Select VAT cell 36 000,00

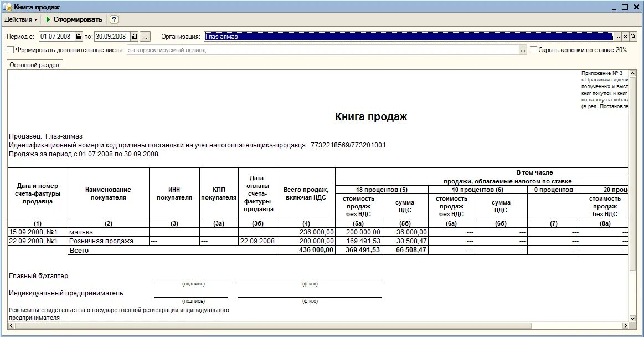click(x=405, y=232)
